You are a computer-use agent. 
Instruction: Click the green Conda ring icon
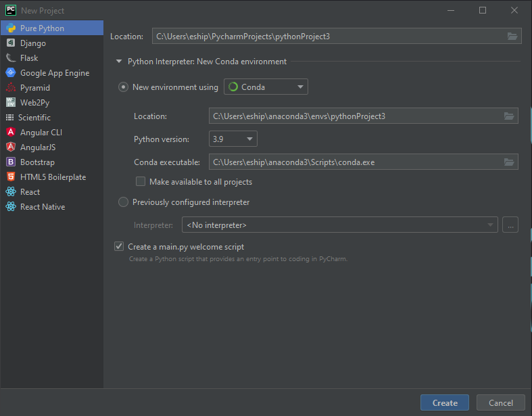(x=233, y=87)
